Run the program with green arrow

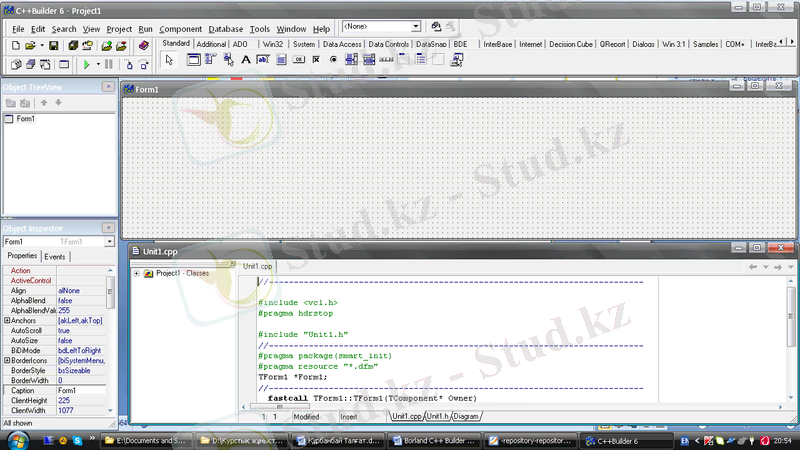tap(86, 65)
